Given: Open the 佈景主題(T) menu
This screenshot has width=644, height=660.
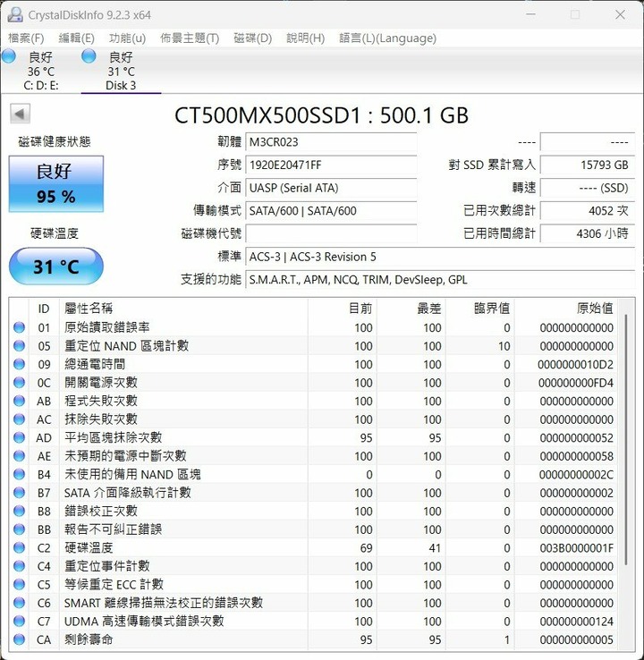Looking at the screenshot, I should click(x=190, y=38).
